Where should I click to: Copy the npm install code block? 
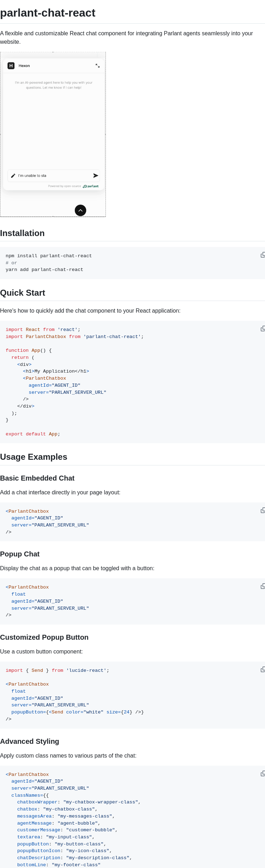click(x=263, y=255)
